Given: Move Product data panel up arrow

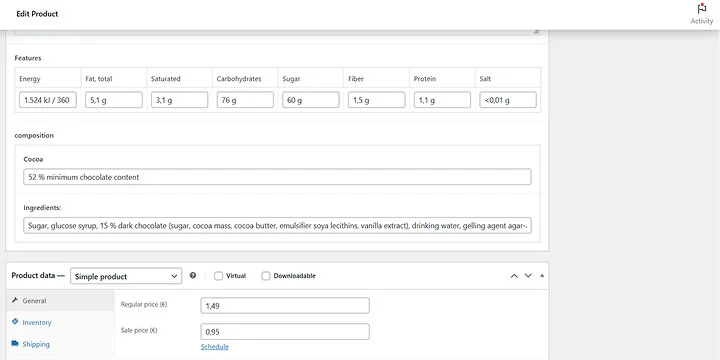Looking at the screenshot, I should pos(514,276).
